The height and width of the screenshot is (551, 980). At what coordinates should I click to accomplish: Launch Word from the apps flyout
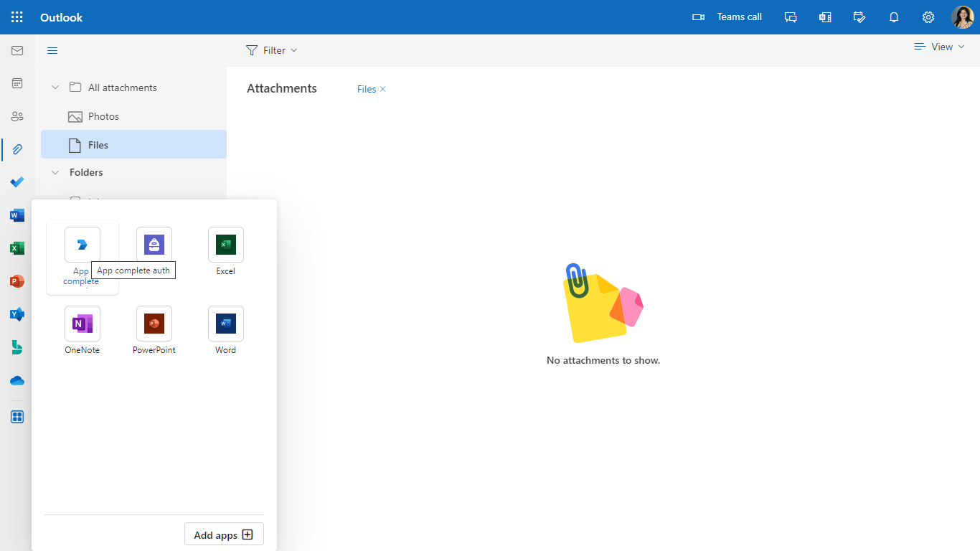click(x=226, y=331)
